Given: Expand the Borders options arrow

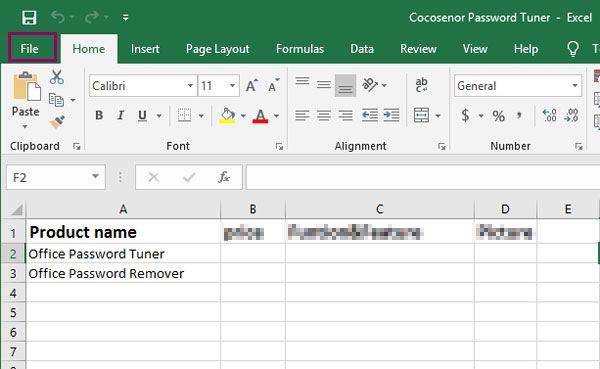Looking at the screenshot, I should click(x=201, y=116).
